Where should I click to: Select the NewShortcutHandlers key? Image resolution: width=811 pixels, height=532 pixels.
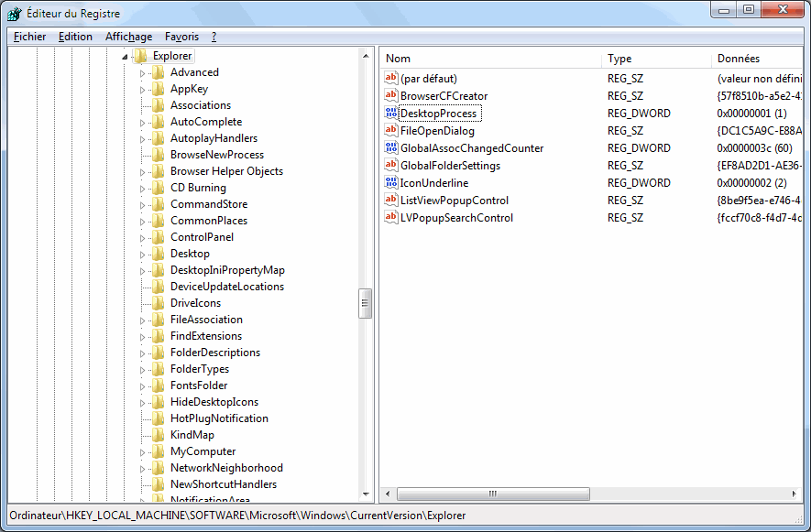[224, 484]
